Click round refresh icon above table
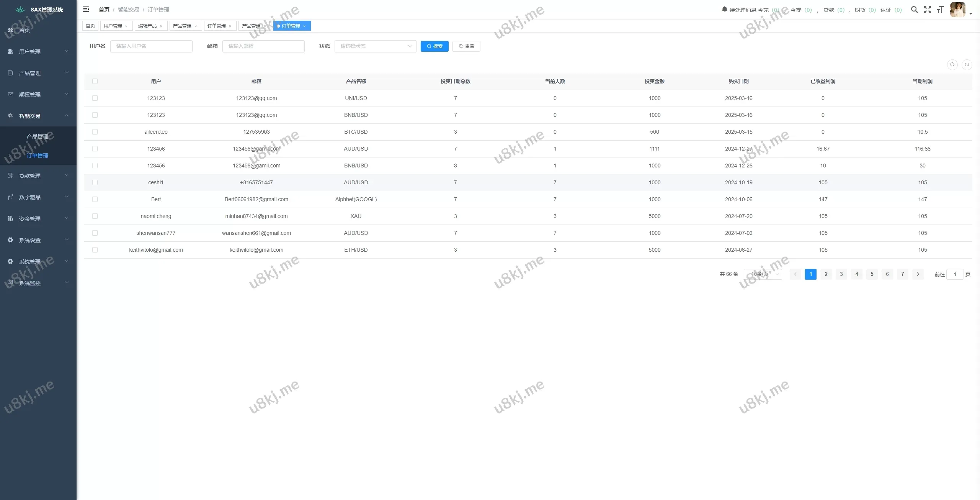The image size is (980, 500). [x=967, y=65]
